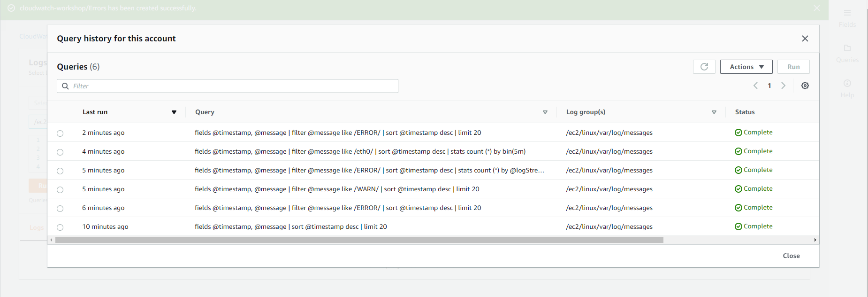Sort by the Query column arrow

(x=545, y=112)
